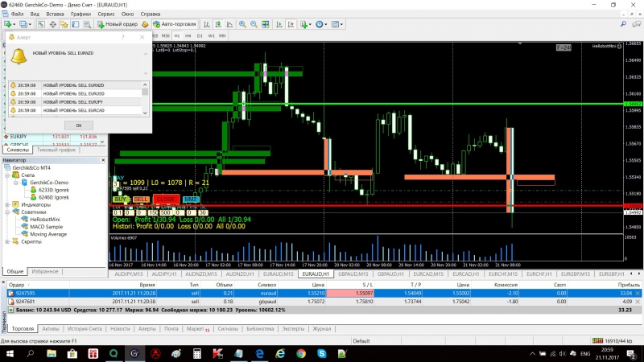Expand the Скрипты tree node
The image size is (644, 362).
tap(7, 242)
